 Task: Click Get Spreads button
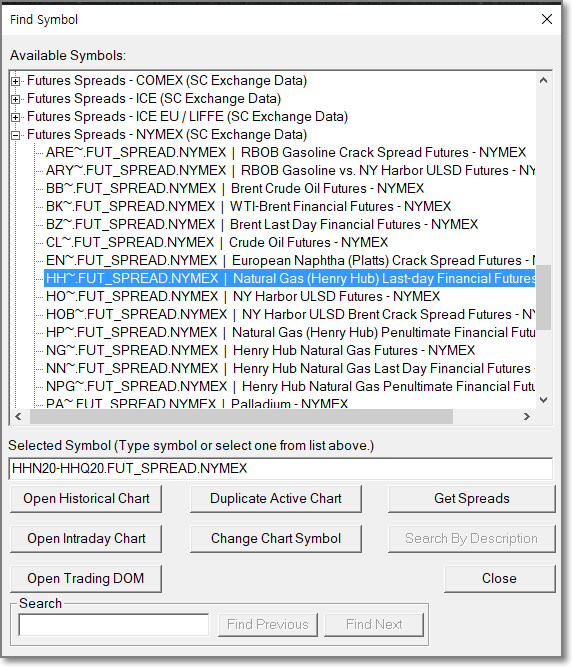click(x=472, y=499)
